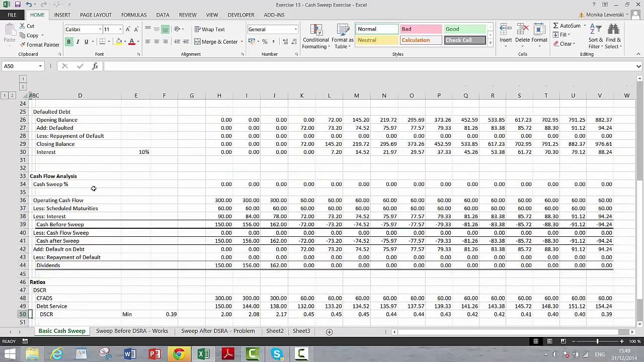Click the Paste button
Image resolution: width=644 pixels, height=362 pixels.
coord(9,34)
